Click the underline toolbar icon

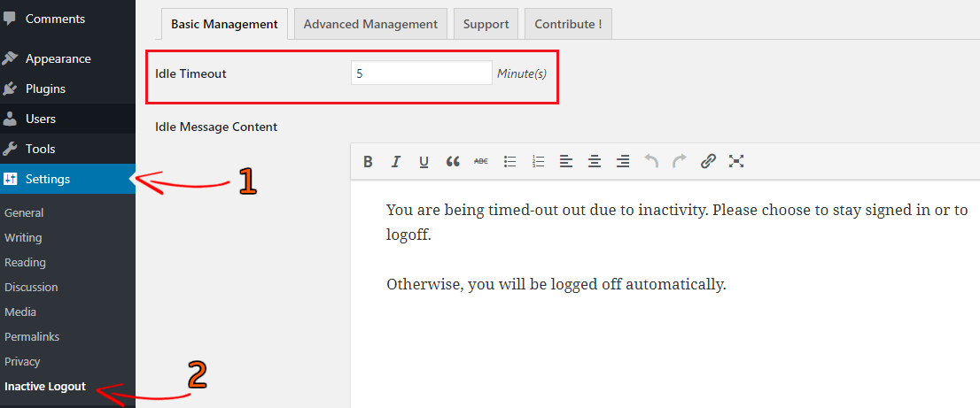click(x=424, y=161)
